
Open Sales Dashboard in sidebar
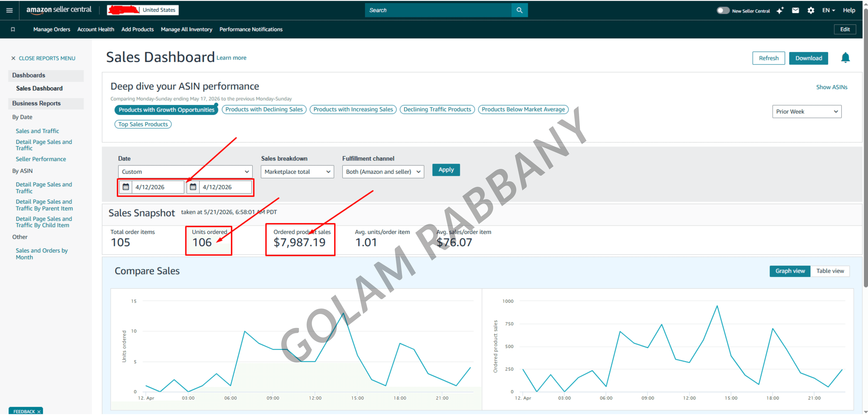[39, 88]
